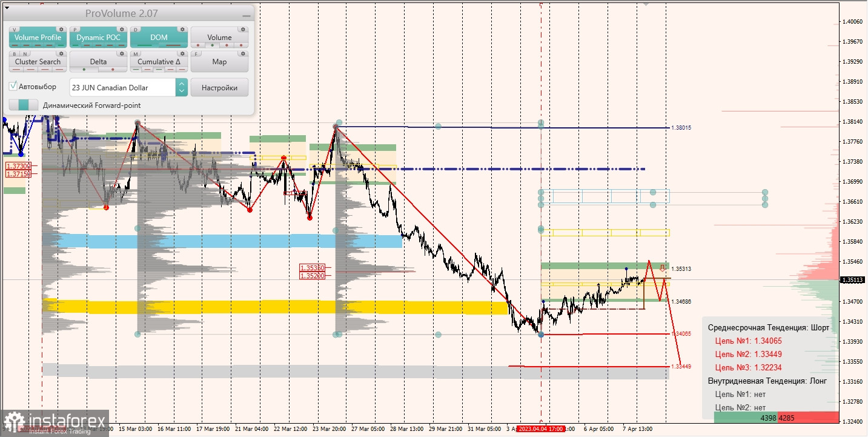
Task: Click current price tag 1.35113 on axis
Action: [853, 280]
